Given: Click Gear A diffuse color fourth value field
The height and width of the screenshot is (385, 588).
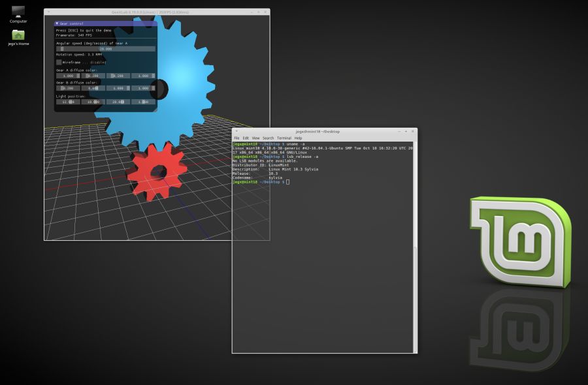Looking at the screenshot, I should click(x=143, y=76).
